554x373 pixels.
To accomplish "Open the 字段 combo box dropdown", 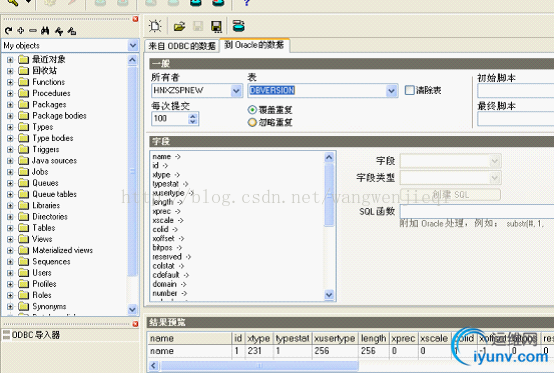I will pos(495,161).
